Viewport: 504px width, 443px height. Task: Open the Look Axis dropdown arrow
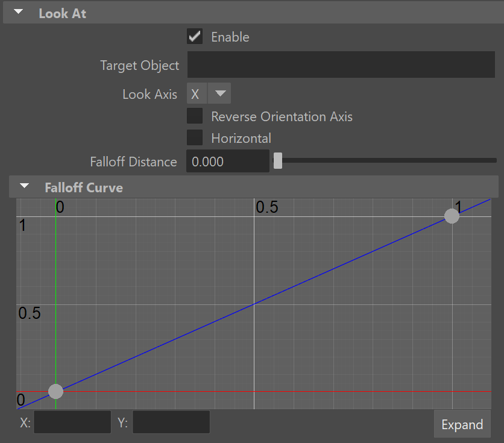click(x=219, y=93)
